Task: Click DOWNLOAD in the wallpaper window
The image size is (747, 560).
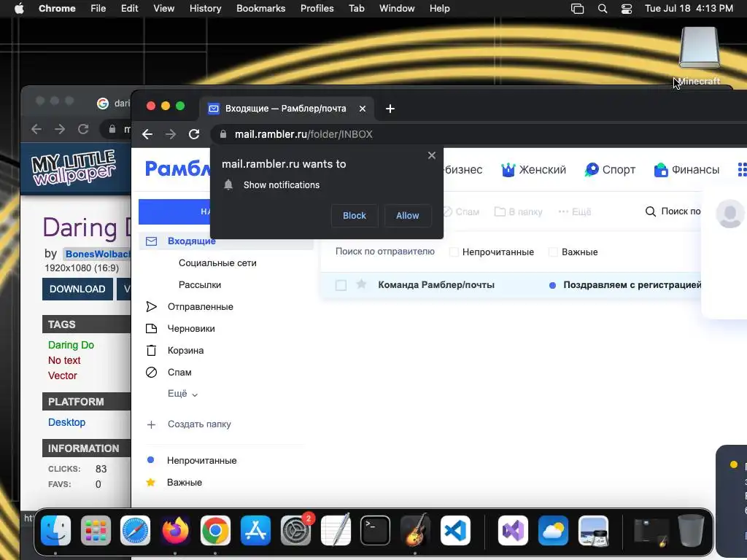Action: [x=77, y=289]
